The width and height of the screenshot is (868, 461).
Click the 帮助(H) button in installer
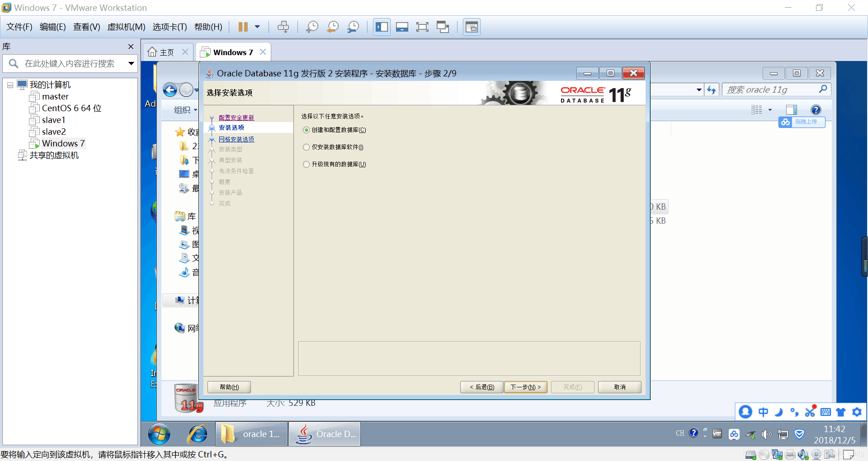click(x=229, y=387)
